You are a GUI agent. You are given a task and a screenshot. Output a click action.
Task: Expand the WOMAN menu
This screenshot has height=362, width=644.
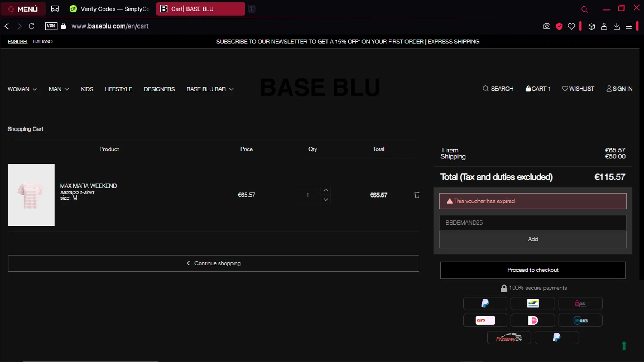[x=22, y=89]
